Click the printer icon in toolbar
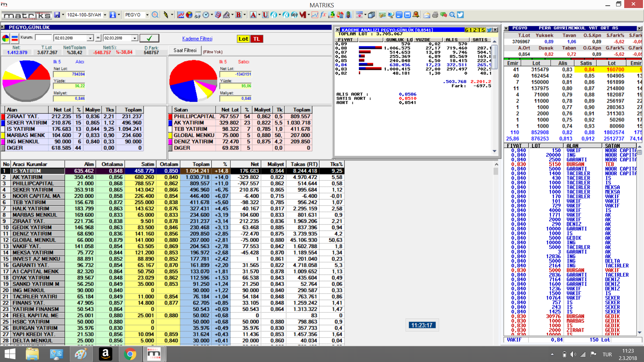The image size is (644, 362). (435, 15)
